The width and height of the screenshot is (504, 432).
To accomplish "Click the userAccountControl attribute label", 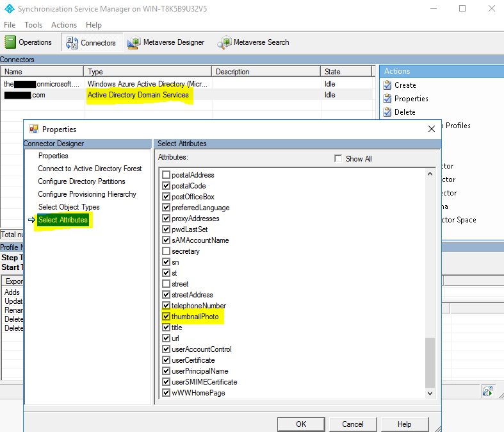I will coord(202,349).
